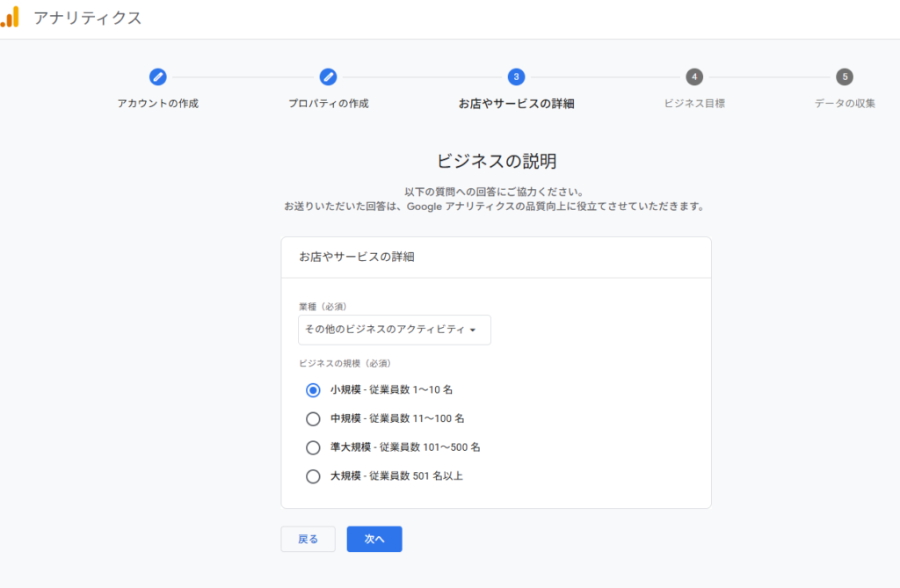Select 小規模 radio button (1～10 名)
This screenshot has width=900, height=588.
point(313,389)
